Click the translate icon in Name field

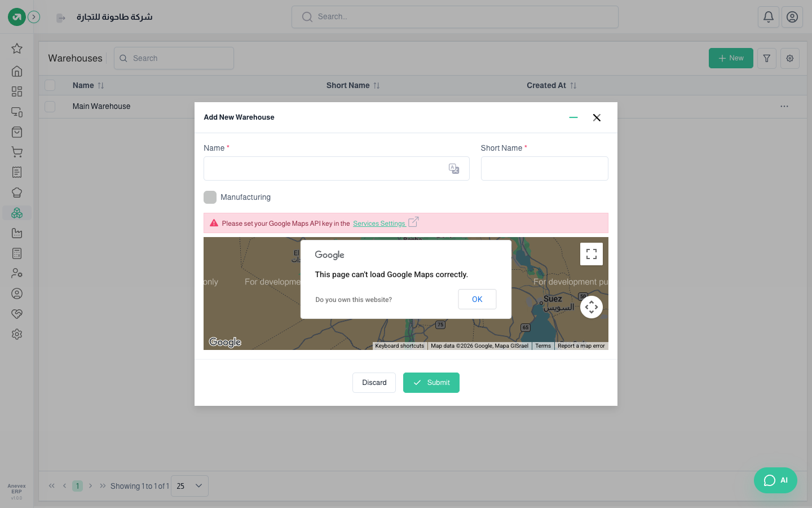(454, 169)
